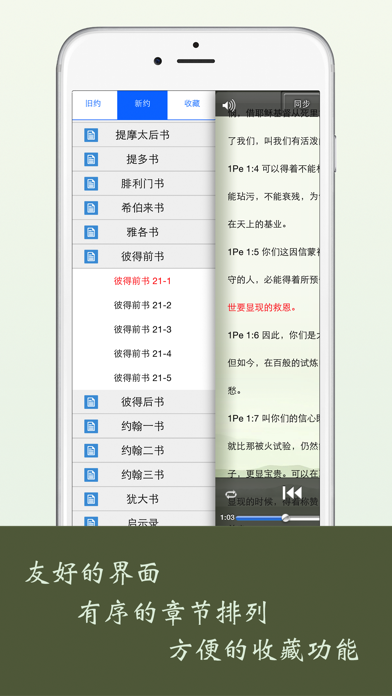392x696 pixels.
Task: Expand the 约翰一书 book row
Action: click(x=144, y=426)
